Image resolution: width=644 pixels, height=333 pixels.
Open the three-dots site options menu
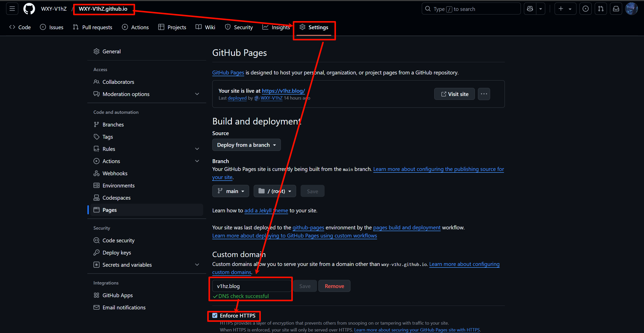click(x=484, y=94)
